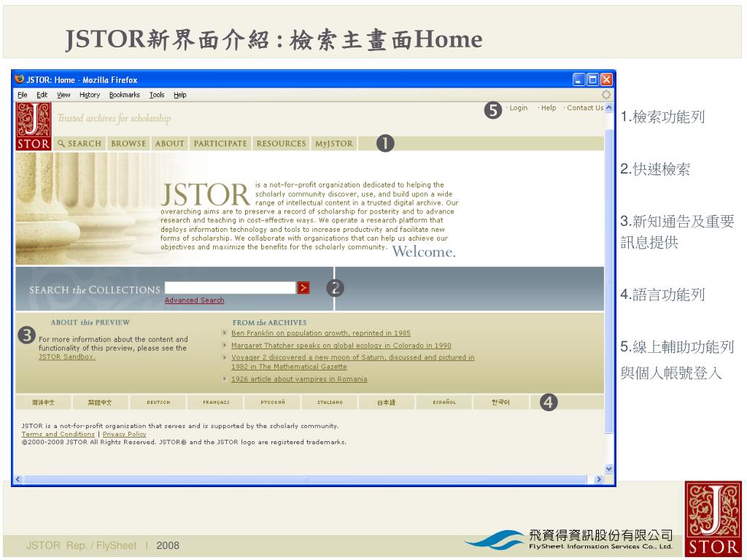Click the Firefox loading throbber icon
This screenshot has height=560, width=747.
pos(605,95)
